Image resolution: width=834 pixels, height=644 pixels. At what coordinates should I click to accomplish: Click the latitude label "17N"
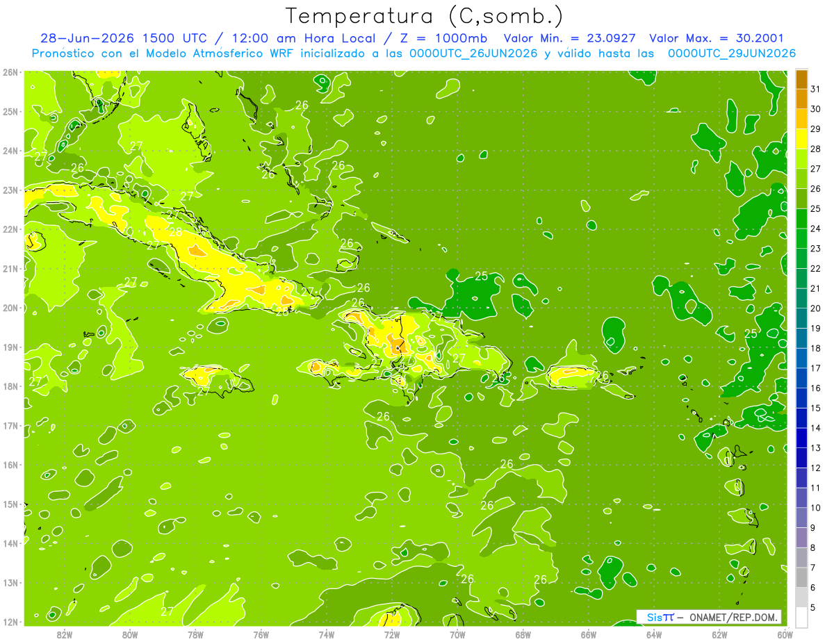pyautogui.click(x=10, y=425)
